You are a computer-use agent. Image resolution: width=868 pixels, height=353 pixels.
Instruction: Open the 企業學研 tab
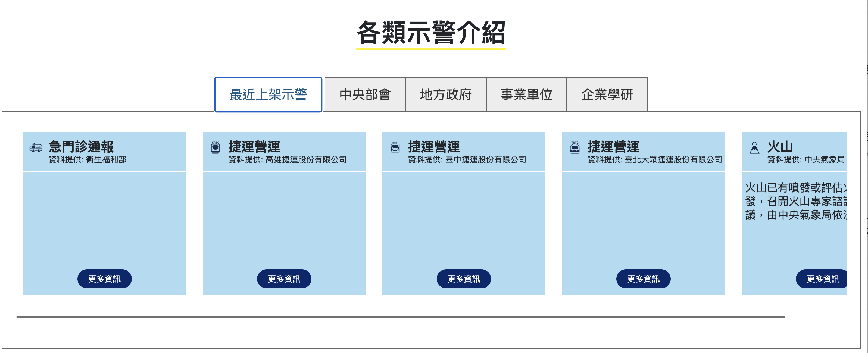point(607,95)
